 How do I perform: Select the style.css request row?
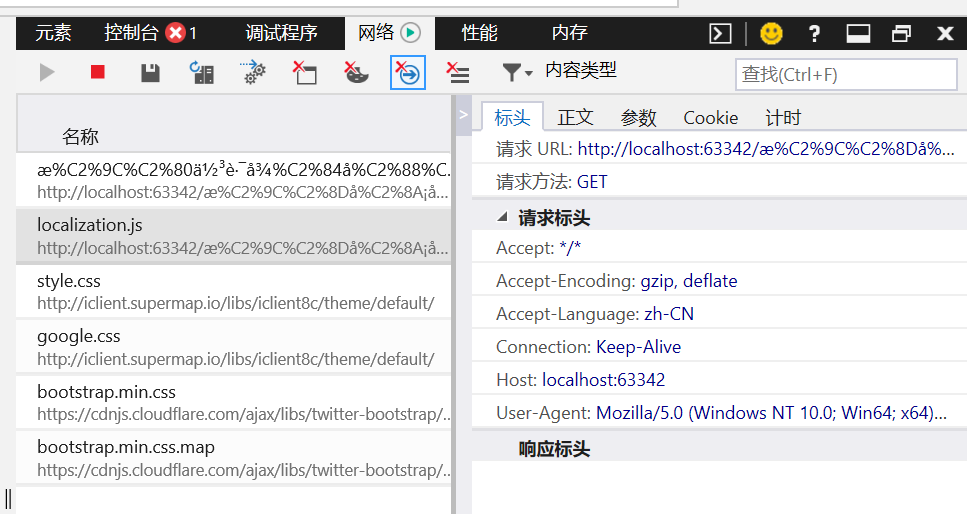[233, 291]
